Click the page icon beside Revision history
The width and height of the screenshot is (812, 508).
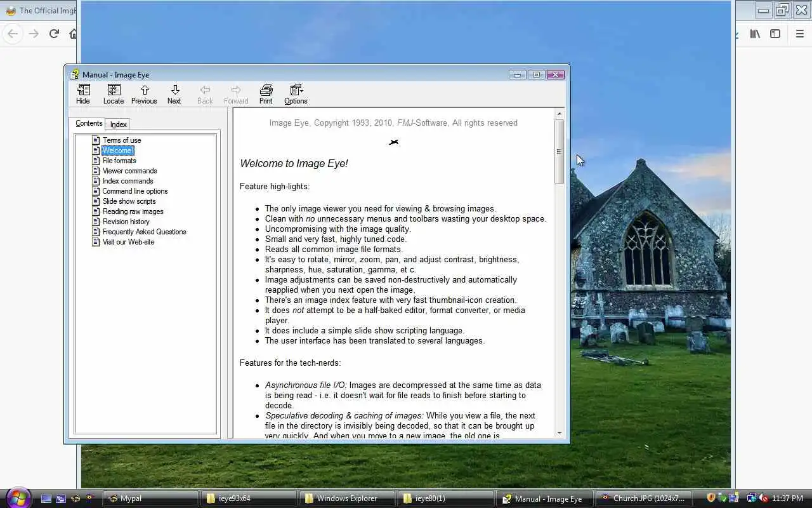[x=96, y=222]
